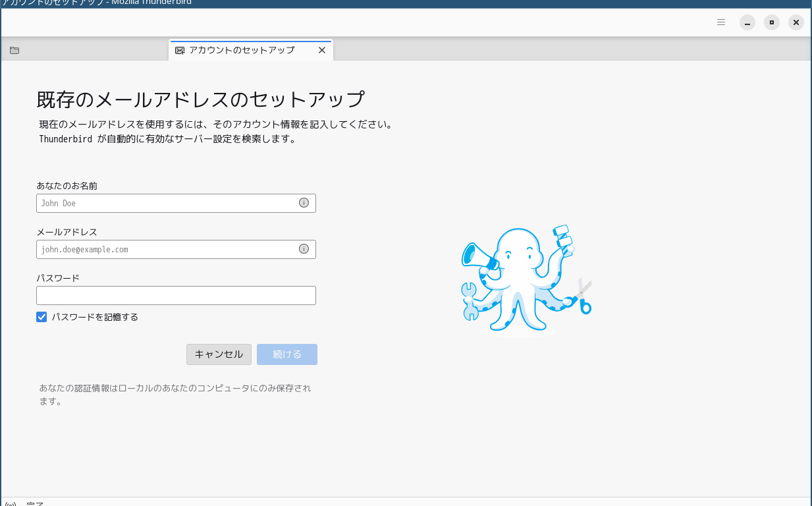Click the パスワード field label
This screenshot has height=506, width=812.
(58, 278)
